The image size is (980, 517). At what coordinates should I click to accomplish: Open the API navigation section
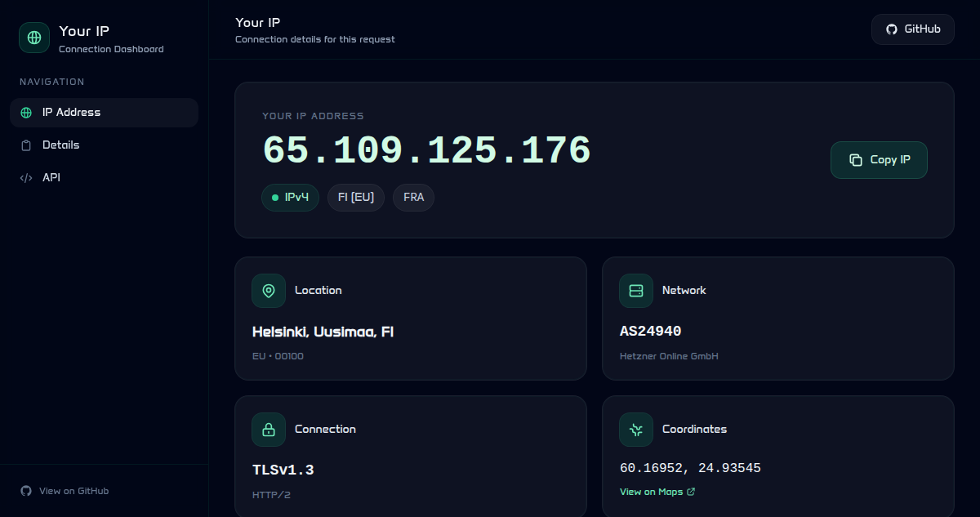tap(51, 178)
